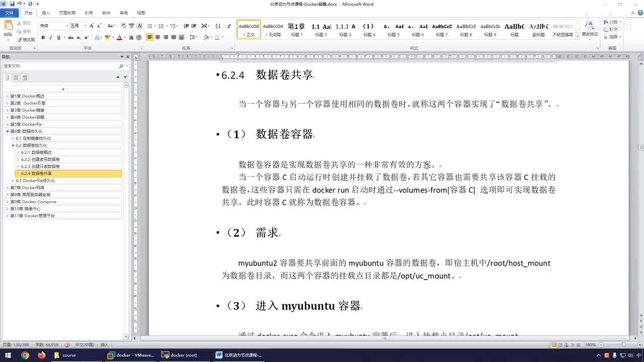Switch to the 审阅 (Review) tab

point(123,13)
